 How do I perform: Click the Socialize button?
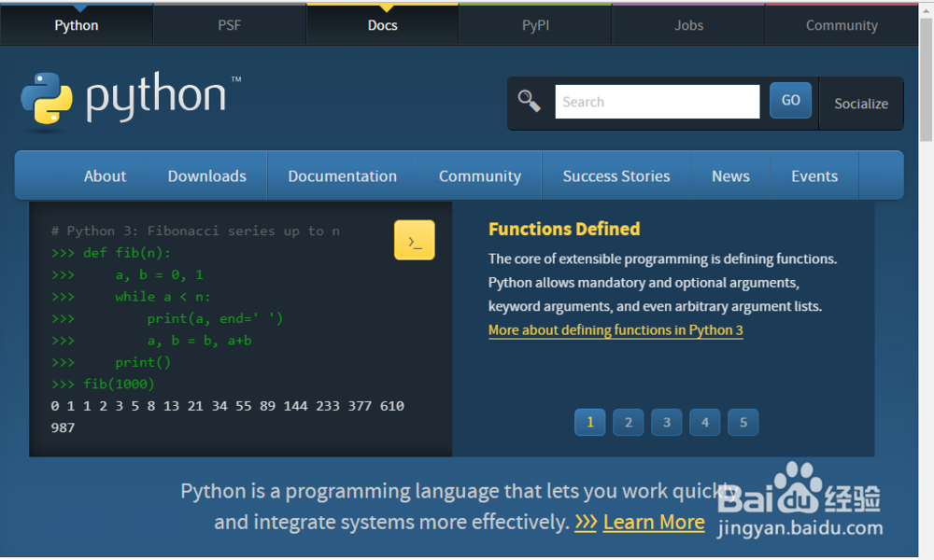(x=860, y=103)
